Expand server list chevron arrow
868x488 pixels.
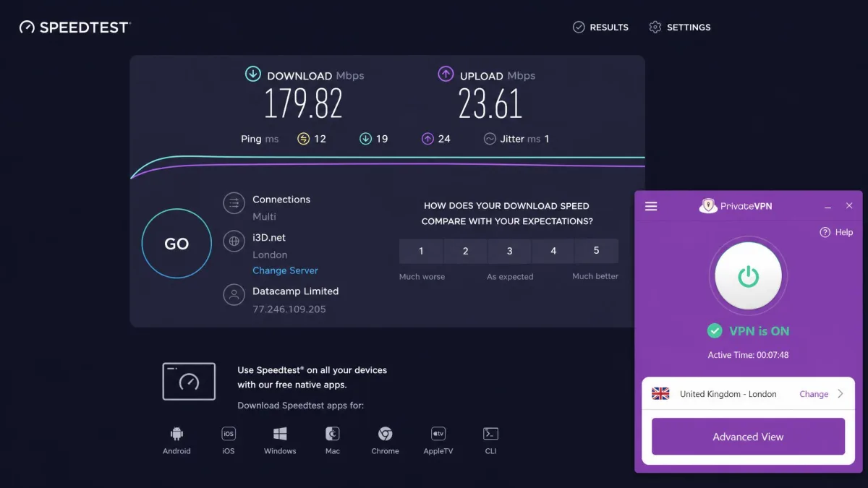coord(841,394)
